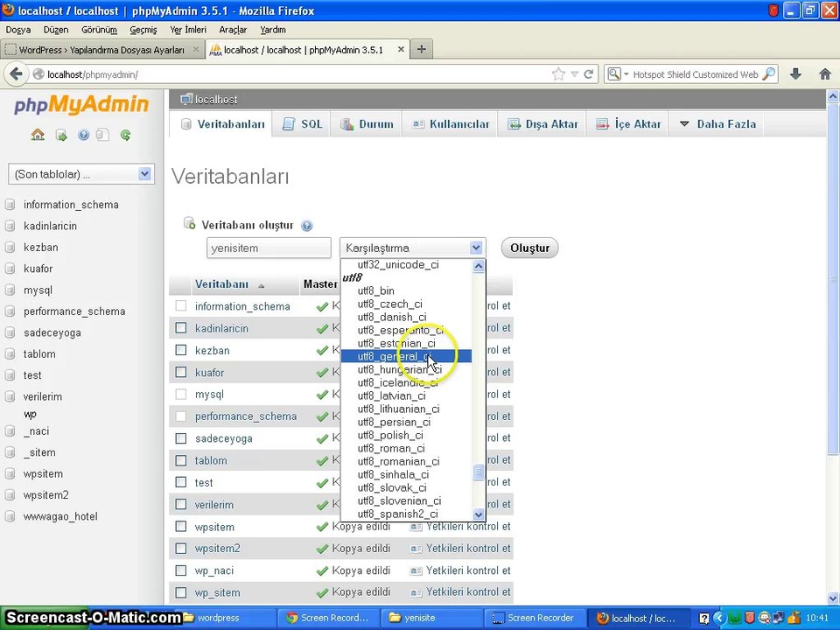
Task: Click the localhost breadcrumb link
Action: pyautogui.click(x=216, y=99)
